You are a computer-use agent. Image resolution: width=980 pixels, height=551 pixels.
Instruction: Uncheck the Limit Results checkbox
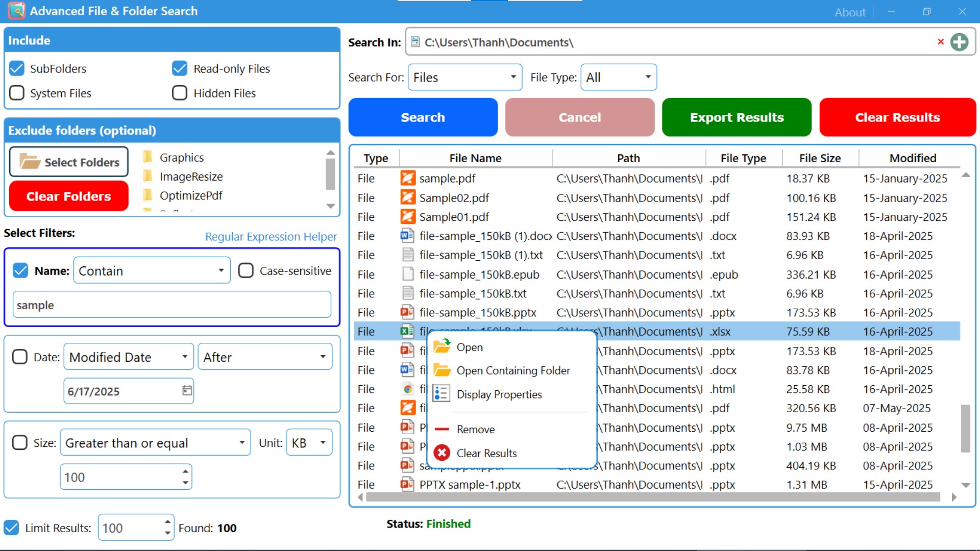(11, 528)
